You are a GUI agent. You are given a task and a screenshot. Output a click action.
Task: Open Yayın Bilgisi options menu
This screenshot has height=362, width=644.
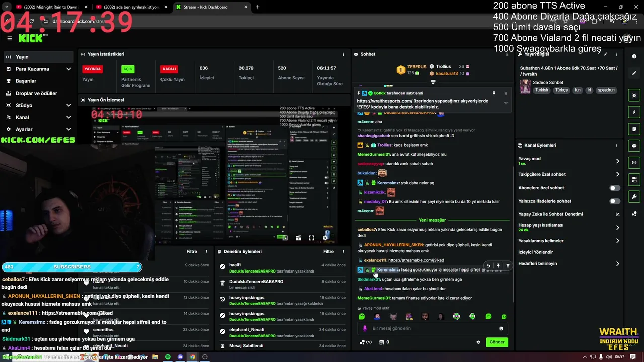616,54
